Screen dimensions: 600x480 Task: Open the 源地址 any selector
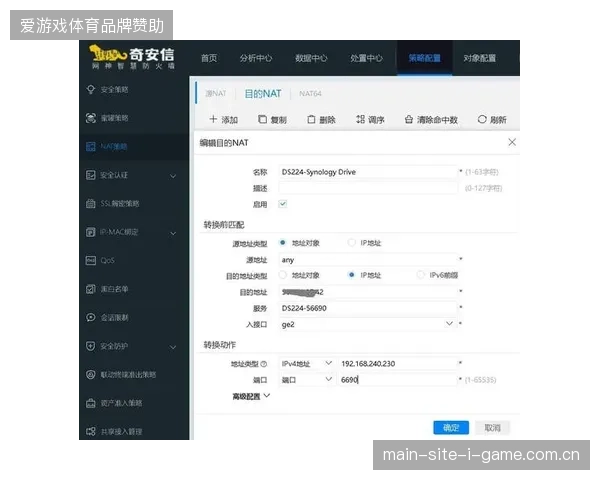coord(368,260)
